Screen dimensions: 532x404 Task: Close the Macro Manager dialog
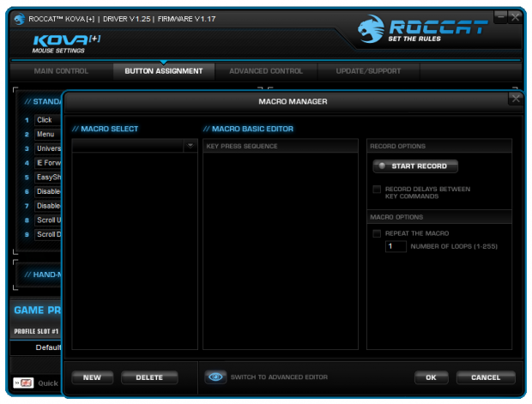coord(516,99)
